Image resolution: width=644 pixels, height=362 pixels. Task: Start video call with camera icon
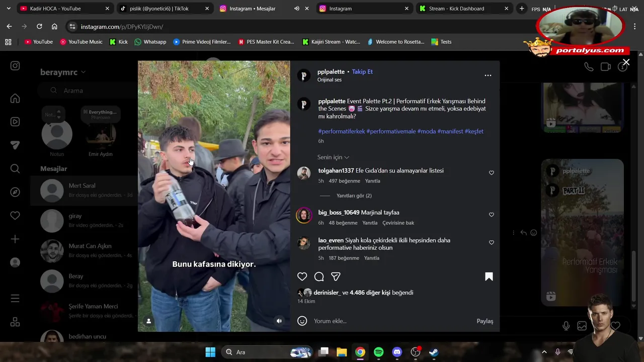point(606,67)
